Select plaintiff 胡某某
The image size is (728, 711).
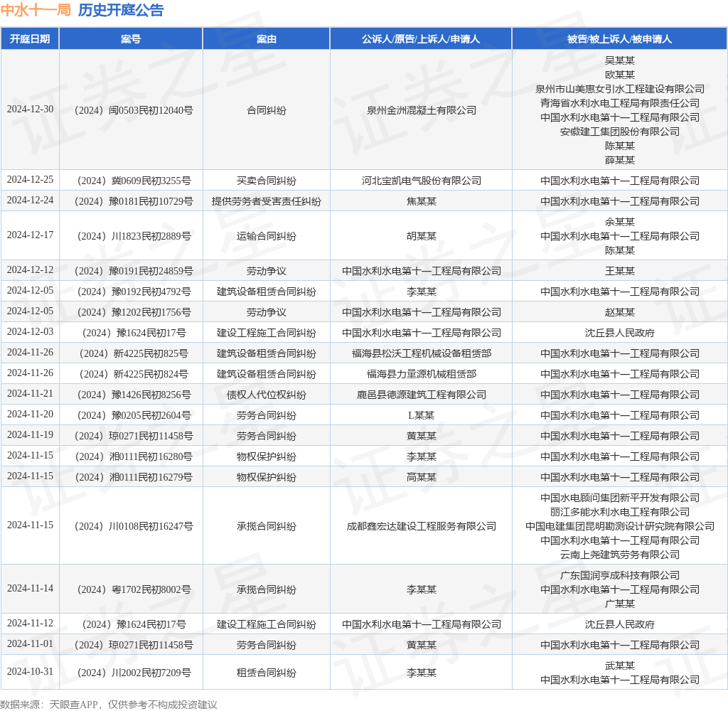coord(422,236)
